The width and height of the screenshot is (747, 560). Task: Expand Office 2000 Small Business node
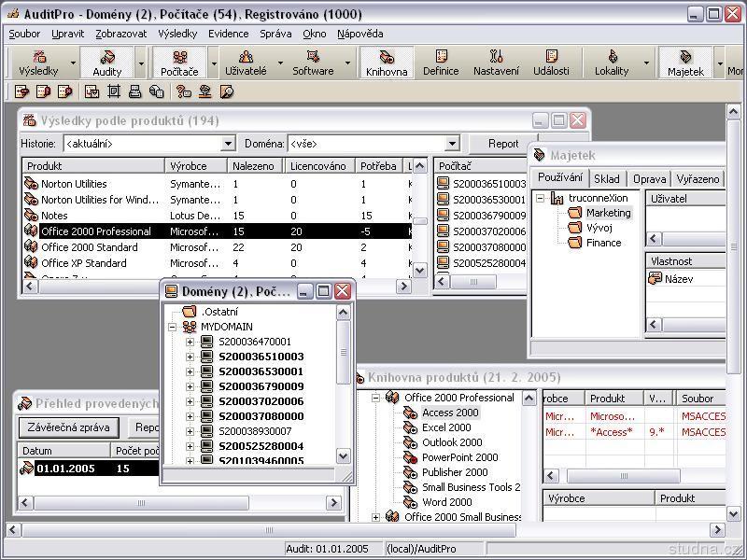pos(377,517)
